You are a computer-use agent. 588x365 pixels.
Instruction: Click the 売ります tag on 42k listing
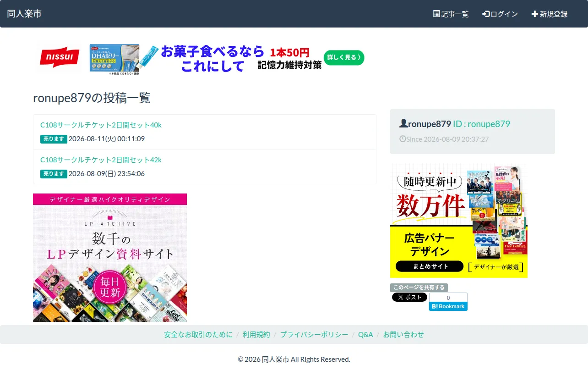(x=54, y=174)
